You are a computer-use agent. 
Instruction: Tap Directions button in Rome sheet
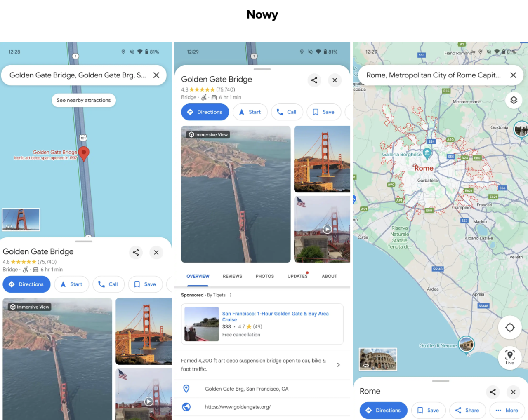tap(384, 411)
